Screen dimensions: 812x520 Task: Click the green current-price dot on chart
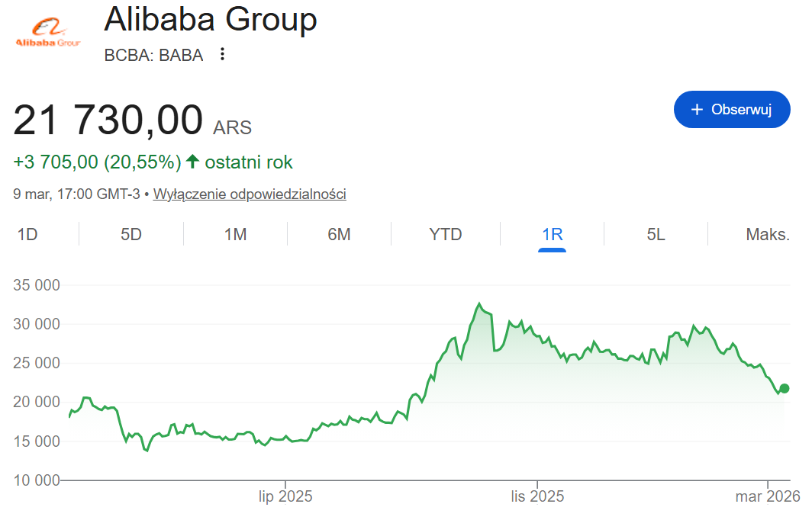pos(784,389)
